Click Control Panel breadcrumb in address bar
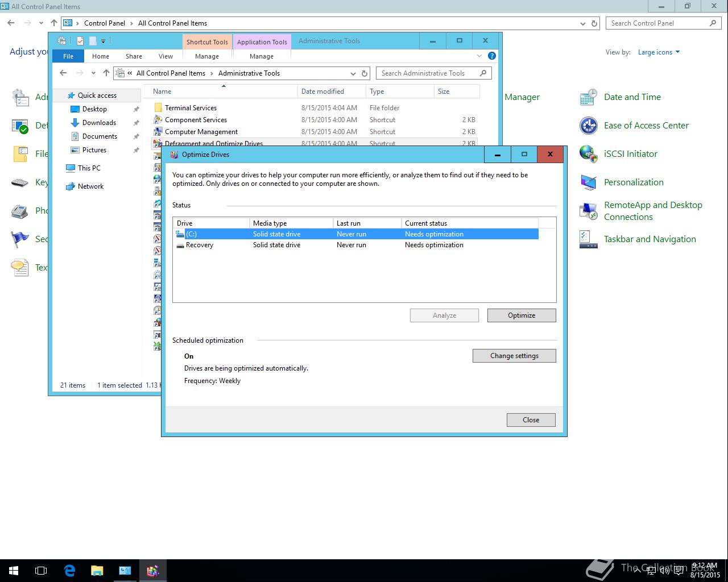Screen dimensions: 728x582 pyautogui.click(x=105, y=23)
